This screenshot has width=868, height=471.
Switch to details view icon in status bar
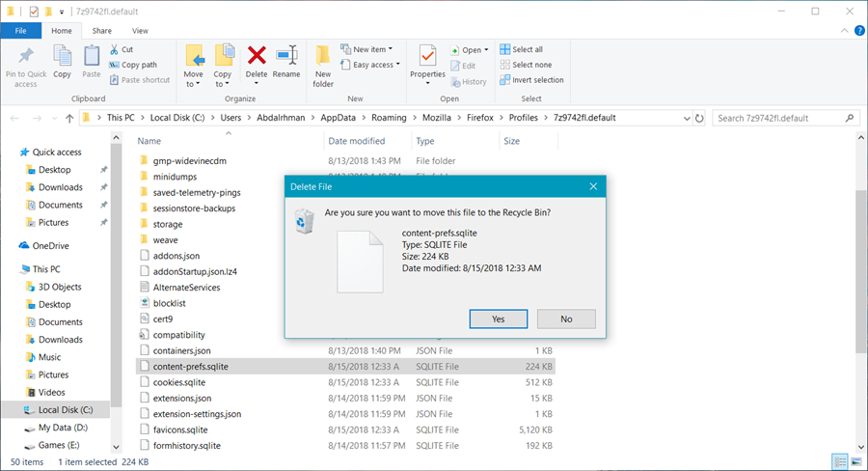click(840, 461)
